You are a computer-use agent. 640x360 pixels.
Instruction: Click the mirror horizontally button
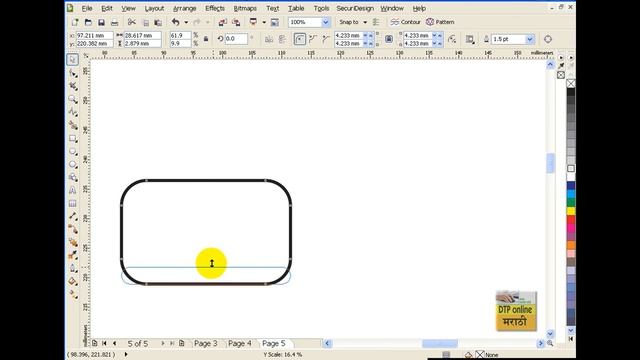click(269, 39)
